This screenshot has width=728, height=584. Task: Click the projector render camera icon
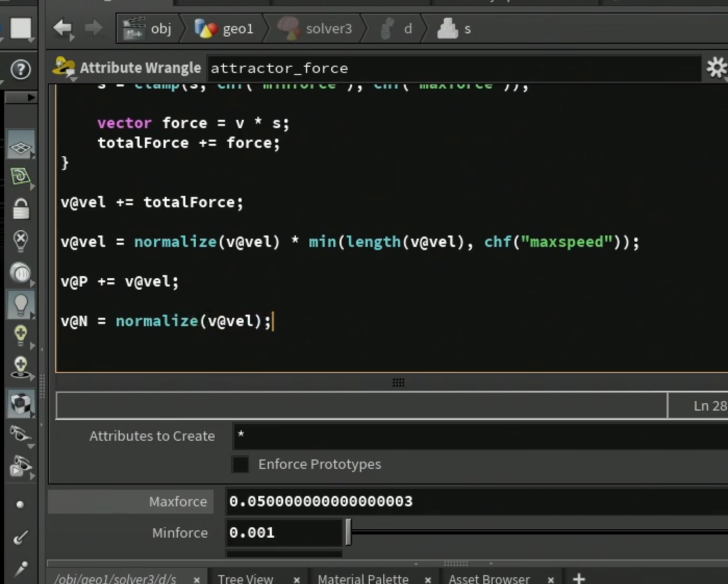(21, 466)
